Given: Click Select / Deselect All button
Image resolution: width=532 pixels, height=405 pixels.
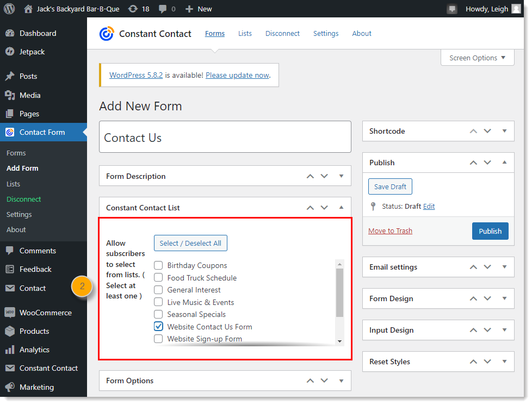Looking at the screenshot, I should point(190,243).
